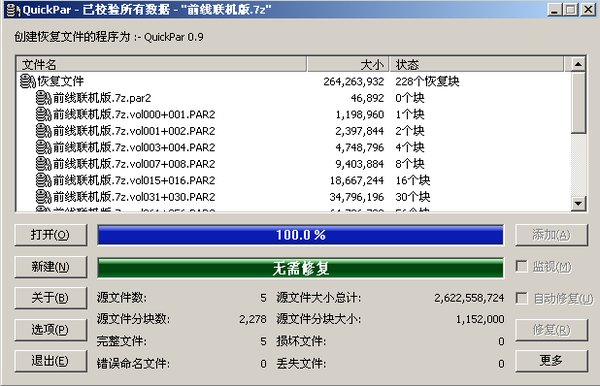Click the 打开(O) button

(51, 235)
